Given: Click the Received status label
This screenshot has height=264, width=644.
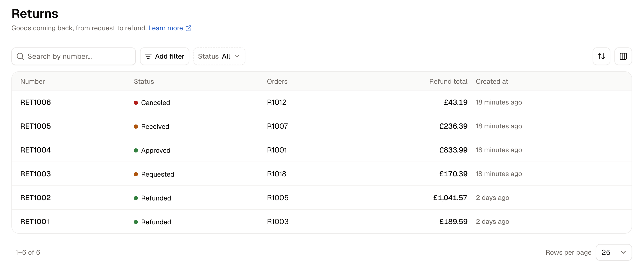Looking at the screenshot, I should coord(155,127).
